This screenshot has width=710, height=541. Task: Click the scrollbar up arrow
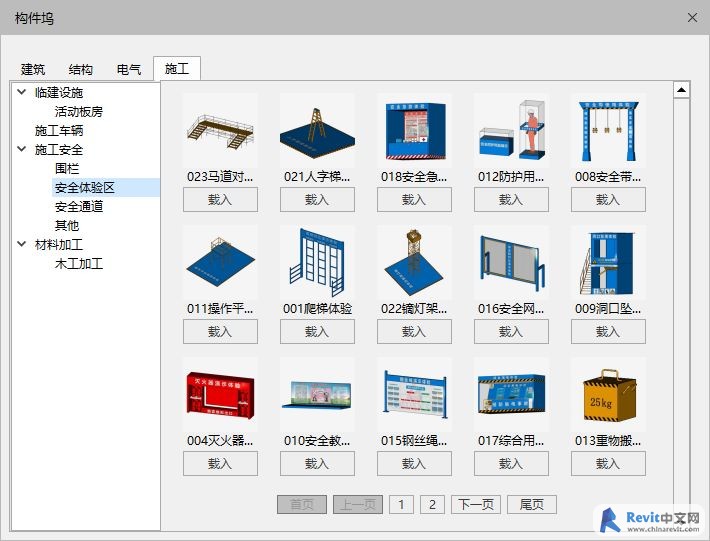pyautogui.click(x=681, y=90)
